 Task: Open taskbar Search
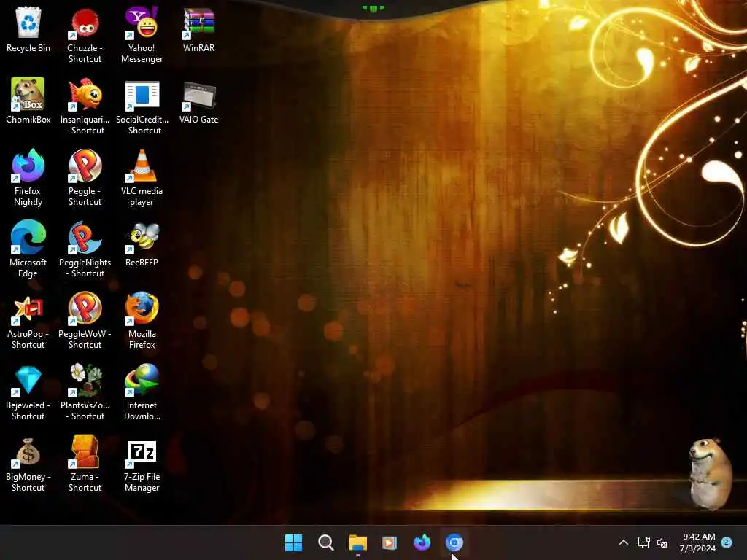coord(326,542)
